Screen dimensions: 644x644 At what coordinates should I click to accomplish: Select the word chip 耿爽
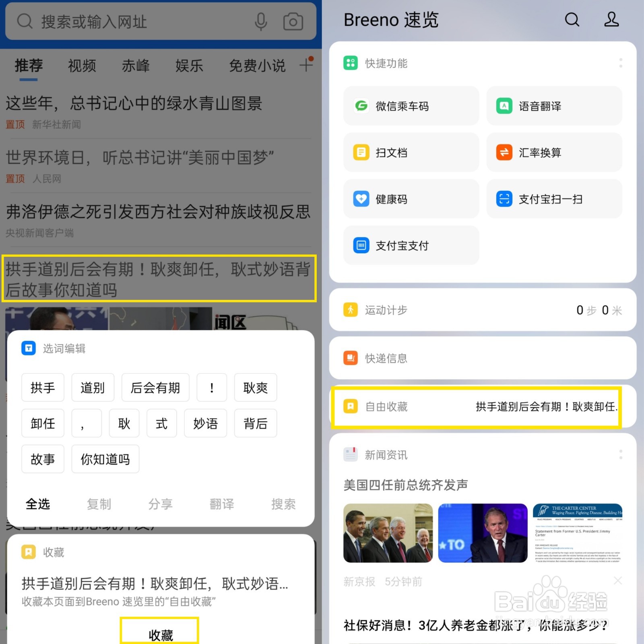click(x=256, y=387)
